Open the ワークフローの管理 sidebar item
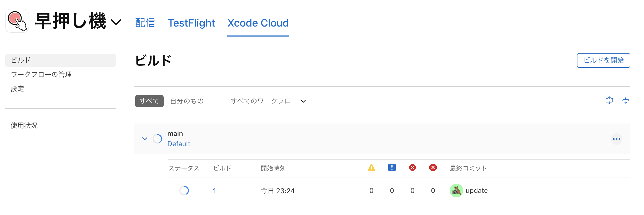Screen dimensions: 644x215 click(41, 74)
